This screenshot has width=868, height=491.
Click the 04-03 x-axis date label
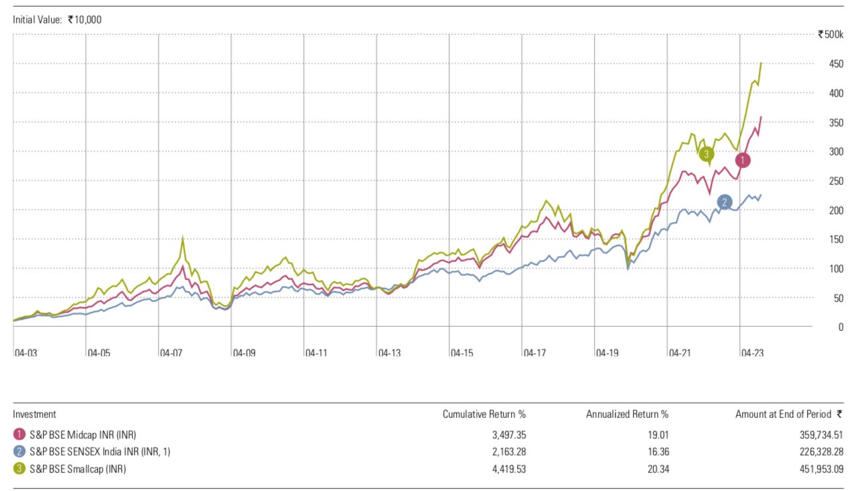coord(25,352)
